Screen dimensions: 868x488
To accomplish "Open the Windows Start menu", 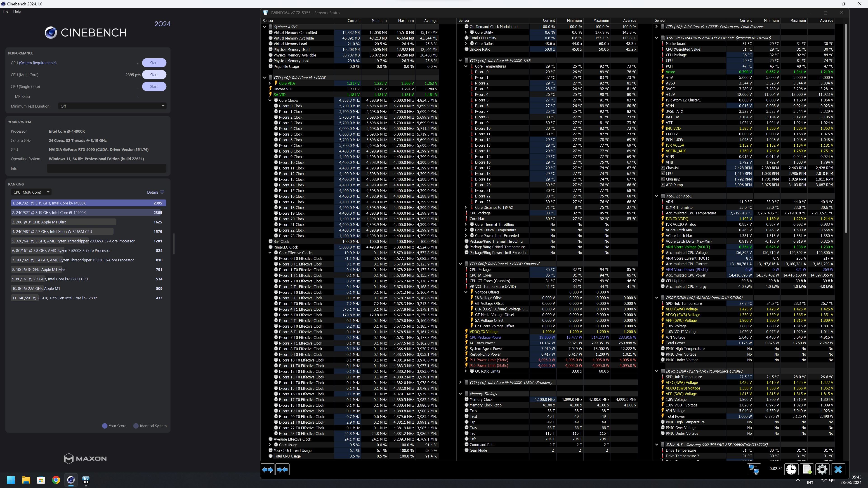I will pyautogui.click(x=11, y=480).
